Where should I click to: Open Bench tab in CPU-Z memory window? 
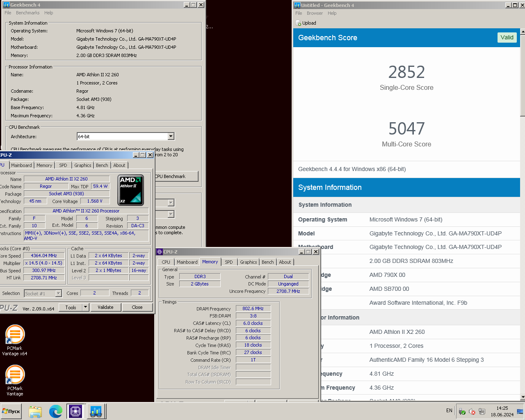268,262
